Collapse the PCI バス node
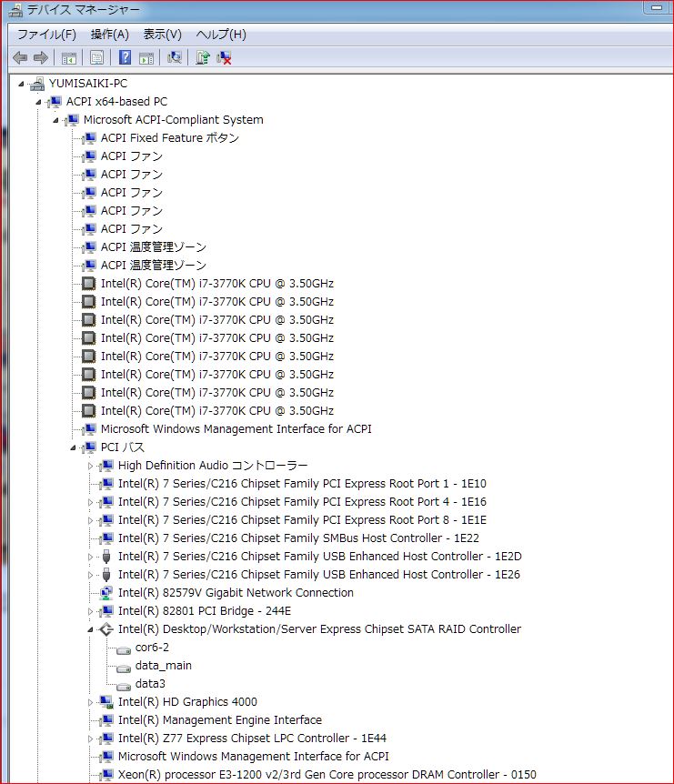This screenshot has width=674, height=784. pos(73,448)
